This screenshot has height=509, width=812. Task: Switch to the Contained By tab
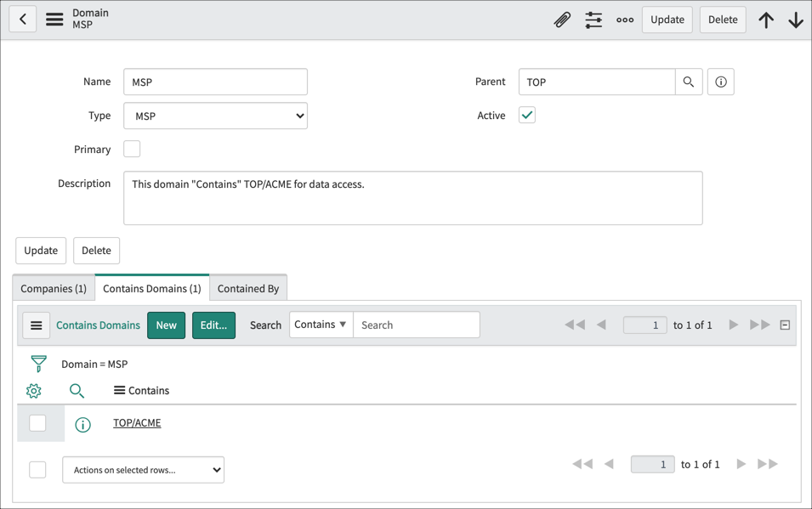pyautogui.click(x=247, y=288)
